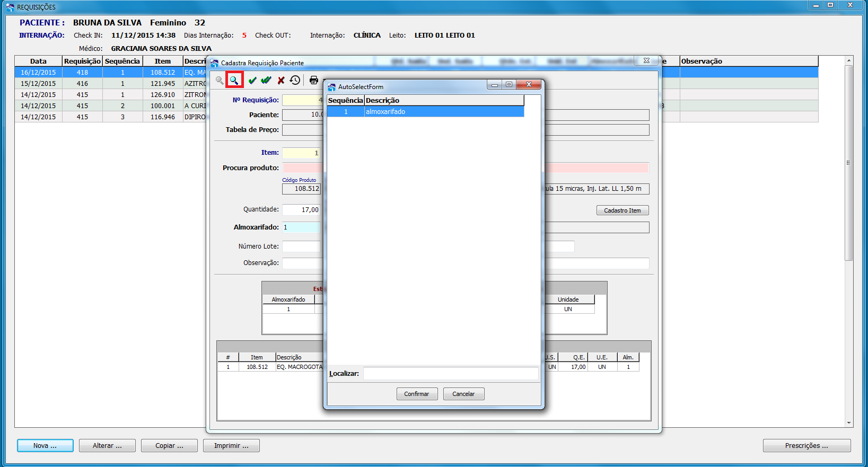Click the Observação column header
Viewport: 868px width, 467px height.
pos(749,61)
